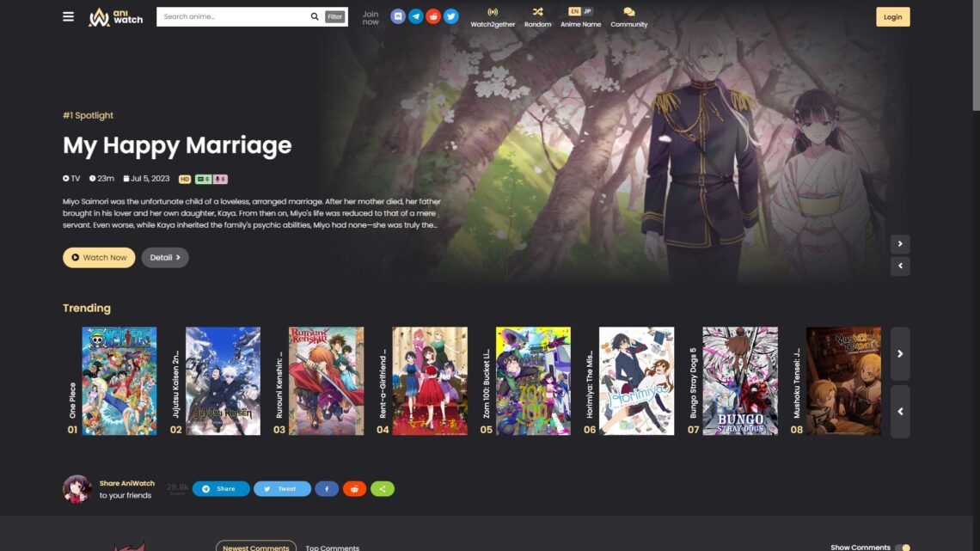This screenshot has height=551, width=980.
Task: Open the One Piece trending poster
Action: pos(119,379)
